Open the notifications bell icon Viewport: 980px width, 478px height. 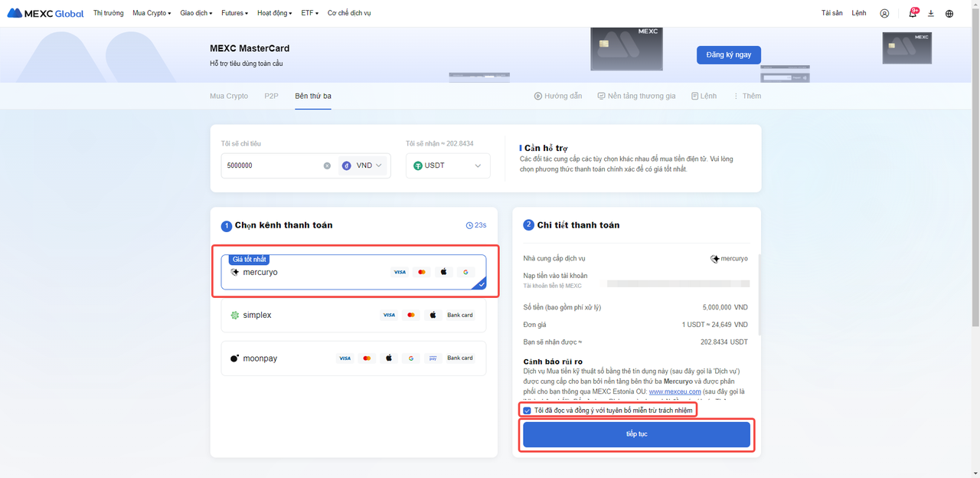(912, 13)
